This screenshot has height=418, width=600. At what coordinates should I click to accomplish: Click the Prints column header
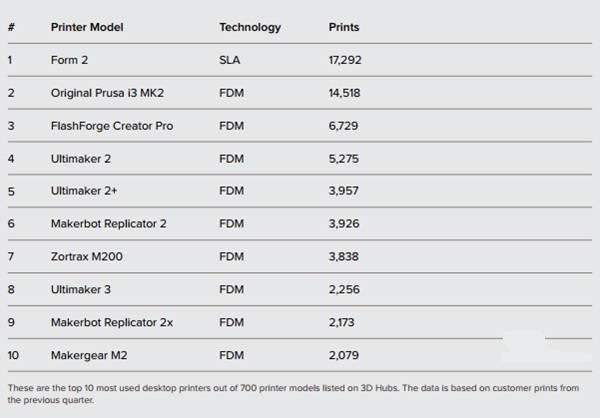344,27
